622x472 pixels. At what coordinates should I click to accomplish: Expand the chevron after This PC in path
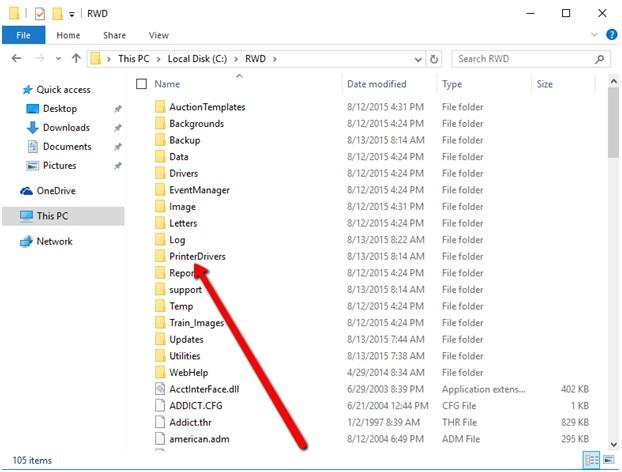click(159, 59)
